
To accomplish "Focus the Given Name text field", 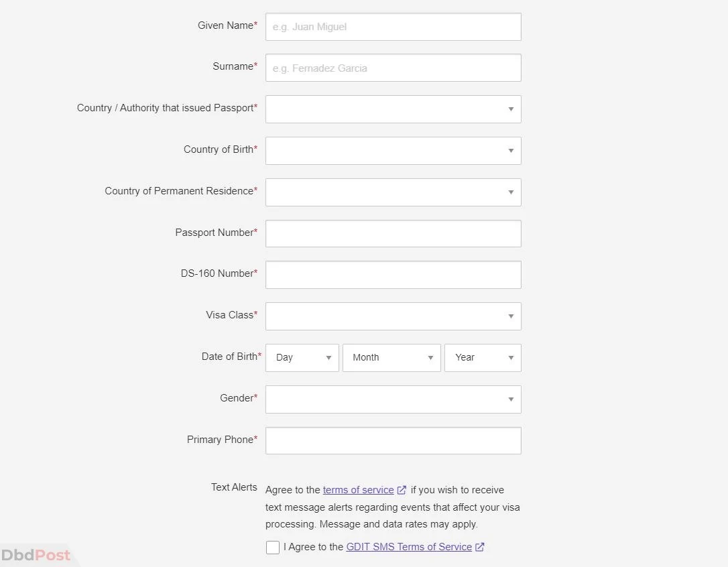I will click(x=393, y=27).
